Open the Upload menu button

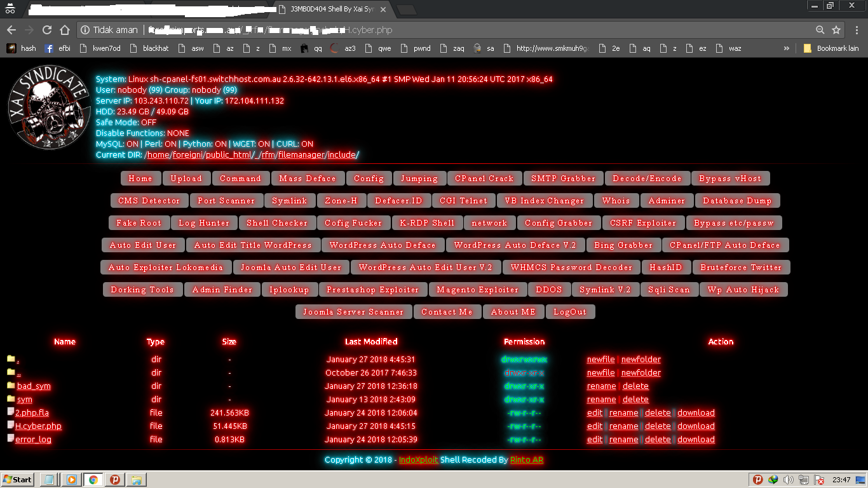coord(186,179)
